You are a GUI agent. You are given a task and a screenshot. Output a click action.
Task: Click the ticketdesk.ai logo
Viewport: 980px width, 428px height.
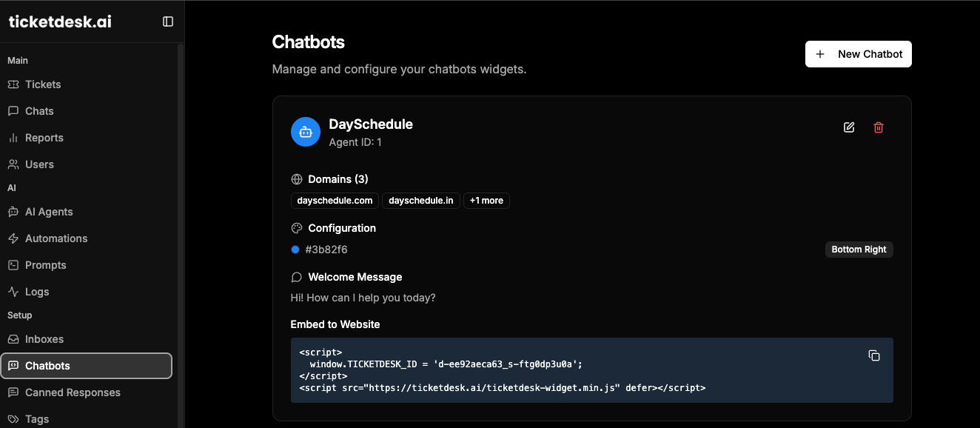click(x=60, y=21)
